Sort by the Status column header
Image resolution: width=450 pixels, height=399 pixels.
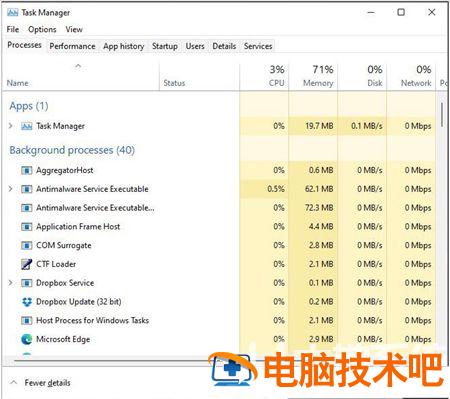[x=199, y=77]
